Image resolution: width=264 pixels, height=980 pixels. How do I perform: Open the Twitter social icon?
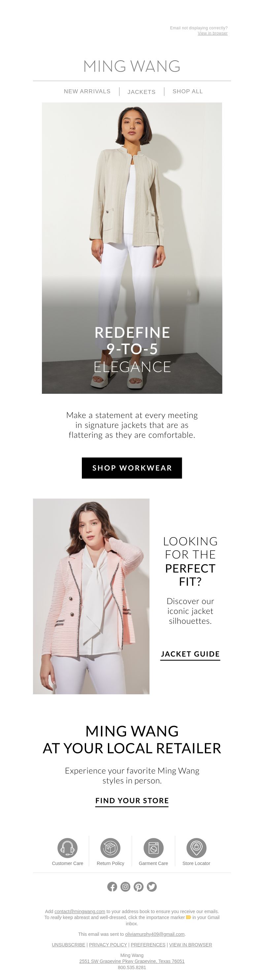151,887
